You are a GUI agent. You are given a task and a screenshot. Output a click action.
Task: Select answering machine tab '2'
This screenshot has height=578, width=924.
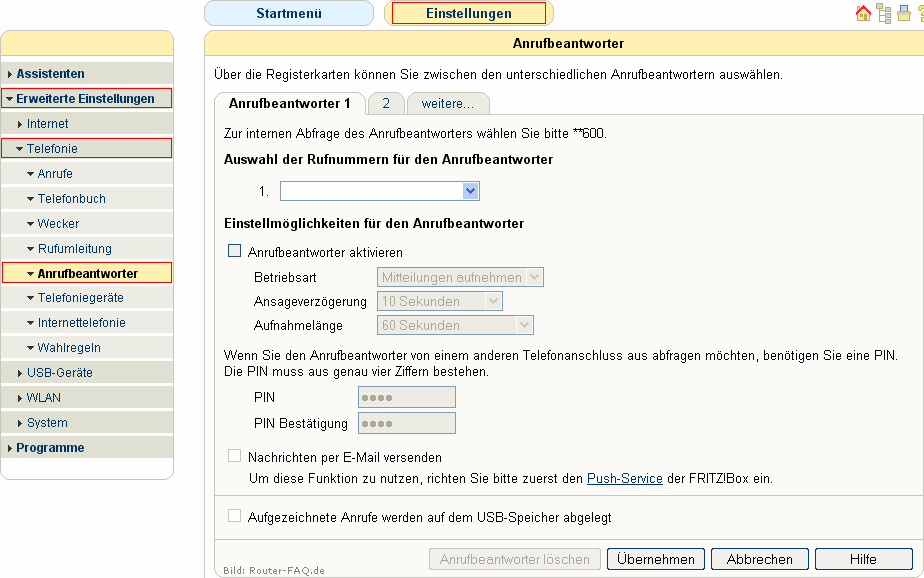[x=386, y=104]
